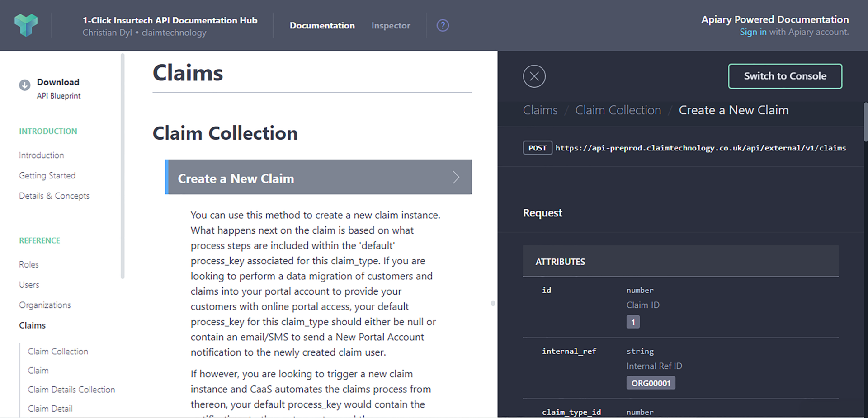Click the Create a New Claim breadcrumb
868x418 pixels.
point(734,110)
